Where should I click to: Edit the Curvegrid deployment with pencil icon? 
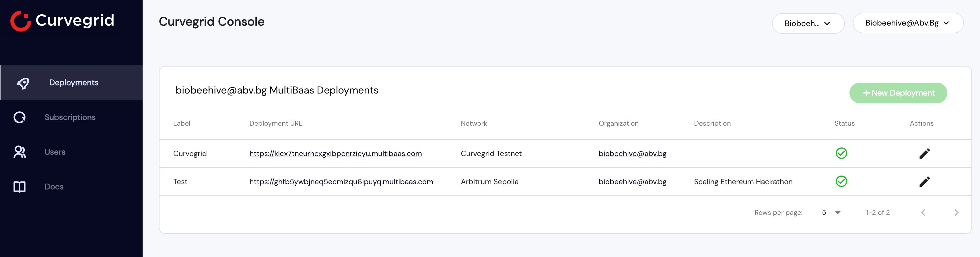point(924,153)
